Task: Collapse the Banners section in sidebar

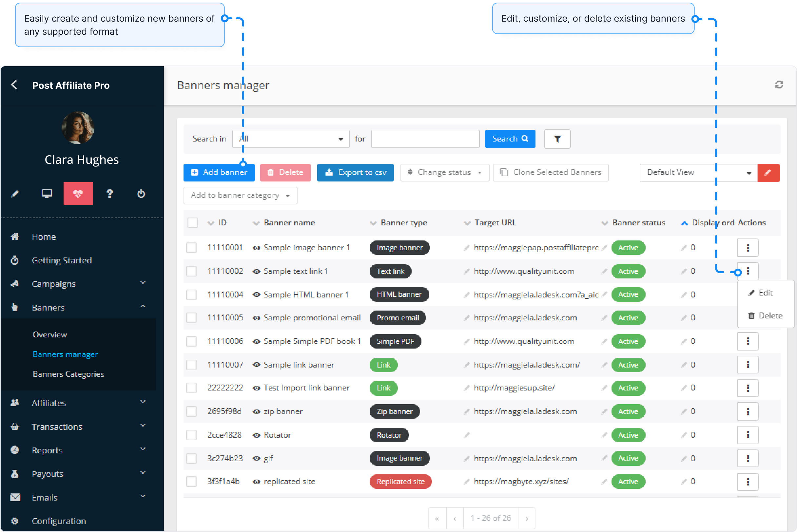Action: click(143, 306)
